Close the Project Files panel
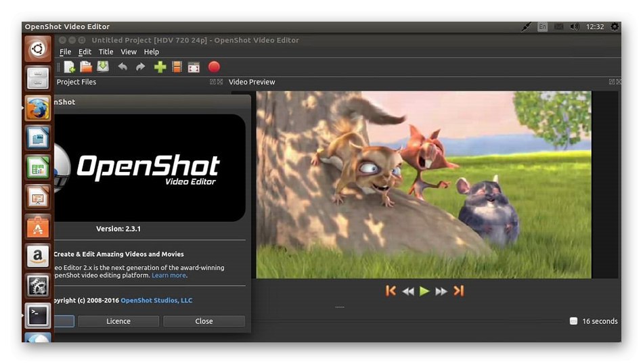The width and height of the screenshot is (643, 364). [x=220, y=82]
